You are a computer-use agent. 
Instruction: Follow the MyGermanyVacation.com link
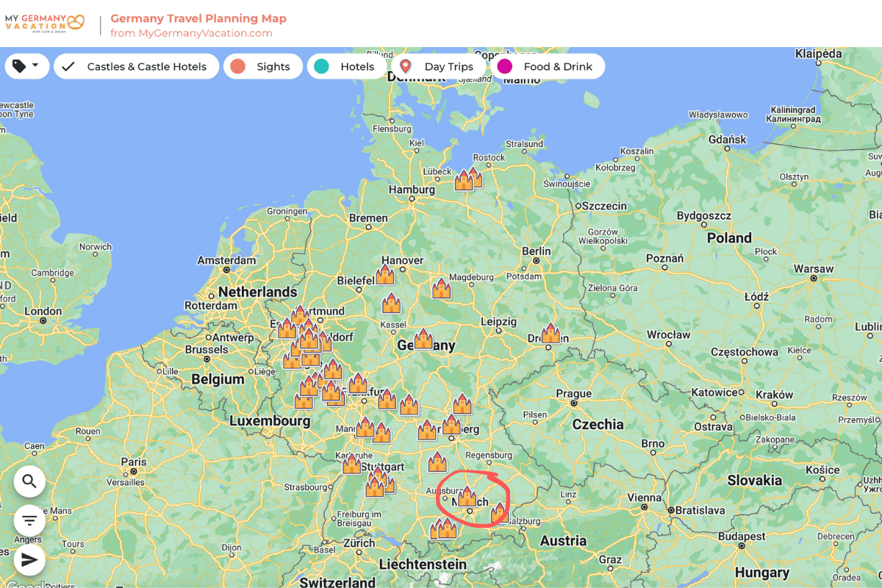[191, 33]
